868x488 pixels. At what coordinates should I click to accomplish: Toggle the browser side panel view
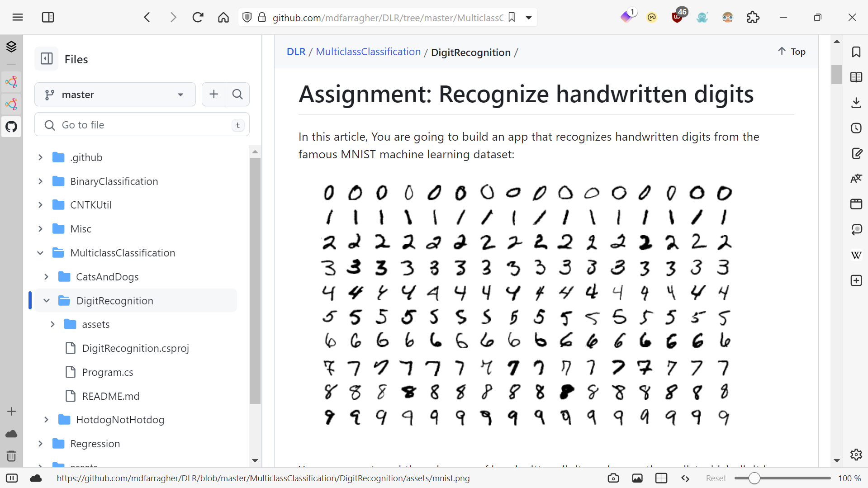pos(48,18)
